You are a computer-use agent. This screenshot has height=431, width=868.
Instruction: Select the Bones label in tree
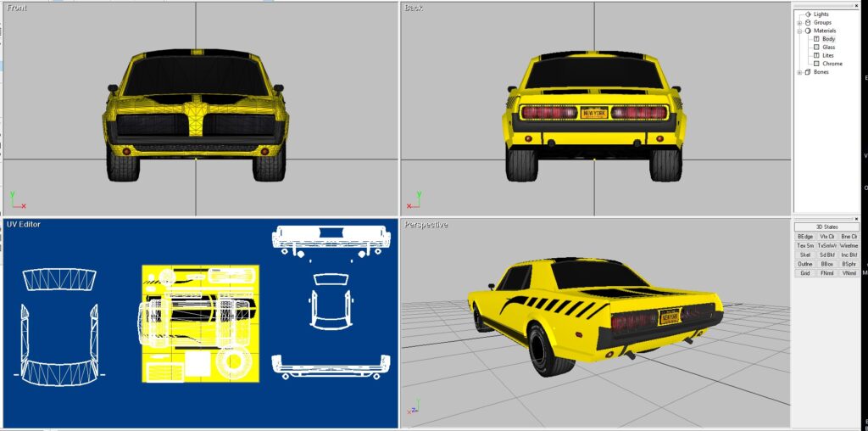821,73
